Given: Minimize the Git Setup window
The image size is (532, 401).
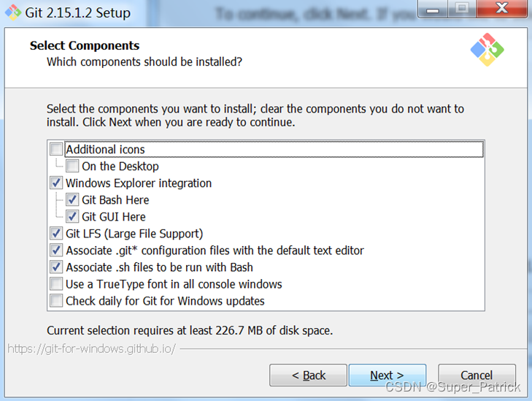Looking at the screenshot, I should [x=433, y=9].
